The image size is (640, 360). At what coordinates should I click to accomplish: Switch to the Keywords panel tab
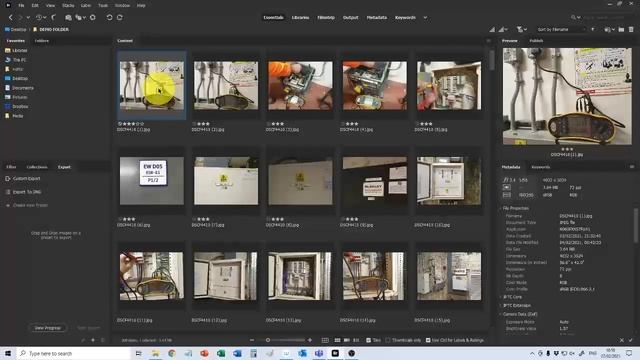point(541,167)
